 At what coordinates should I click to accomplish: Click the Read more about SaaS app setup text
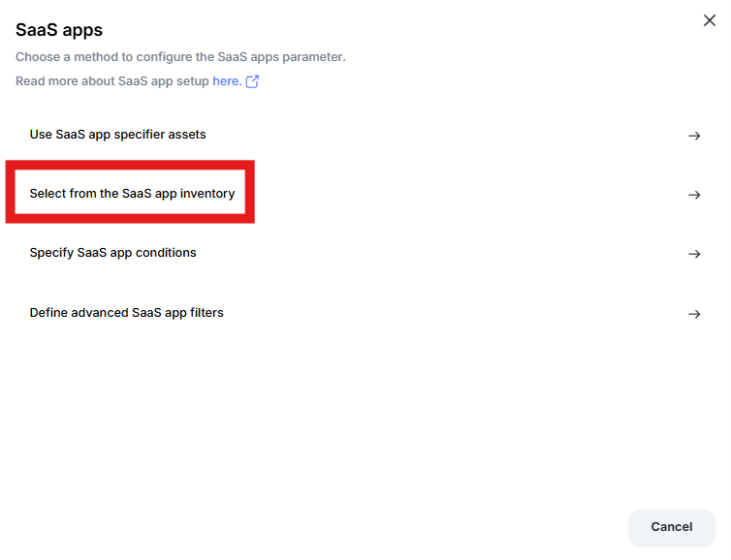coord(111,81)
